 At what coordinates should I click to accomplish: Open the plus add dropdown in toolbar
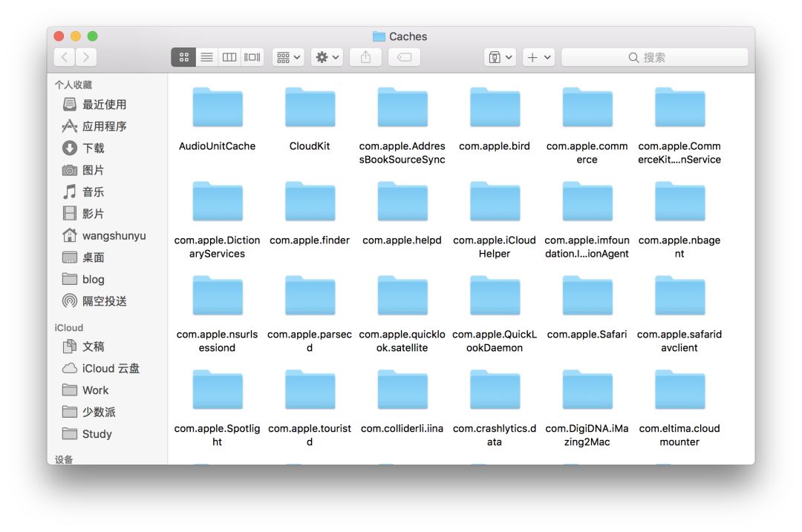pyautogui.click(x=538, y=57)
